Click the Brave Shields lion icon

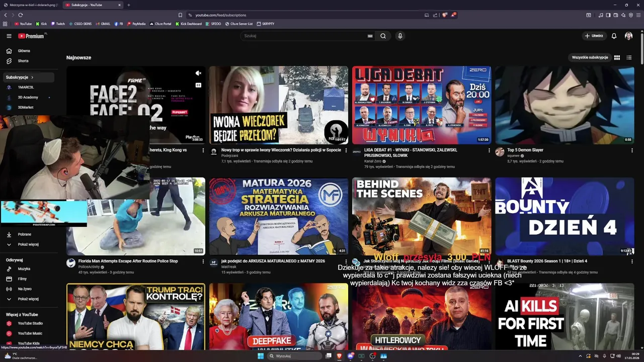444,15
